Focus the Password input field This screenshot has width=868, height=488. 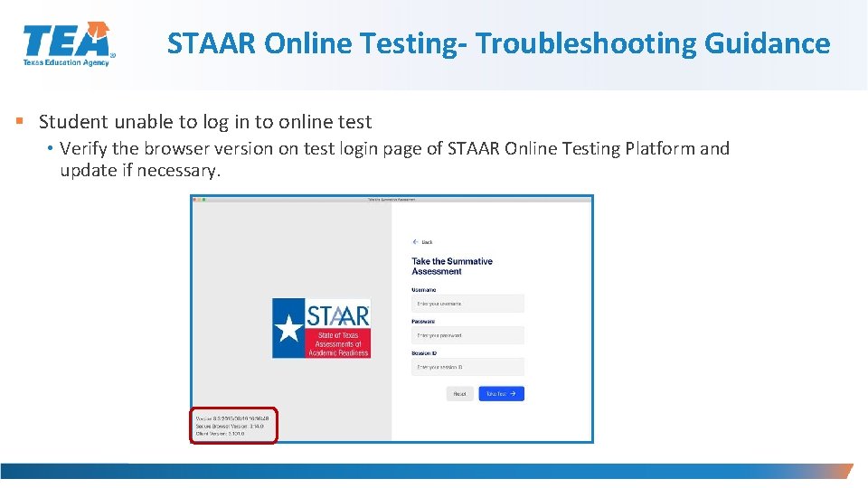(467, 335)
